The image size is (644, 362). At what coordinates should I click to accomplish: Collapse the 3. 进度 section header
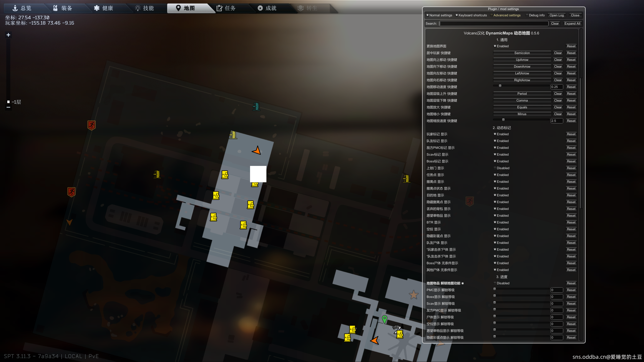tap(502, 277)
